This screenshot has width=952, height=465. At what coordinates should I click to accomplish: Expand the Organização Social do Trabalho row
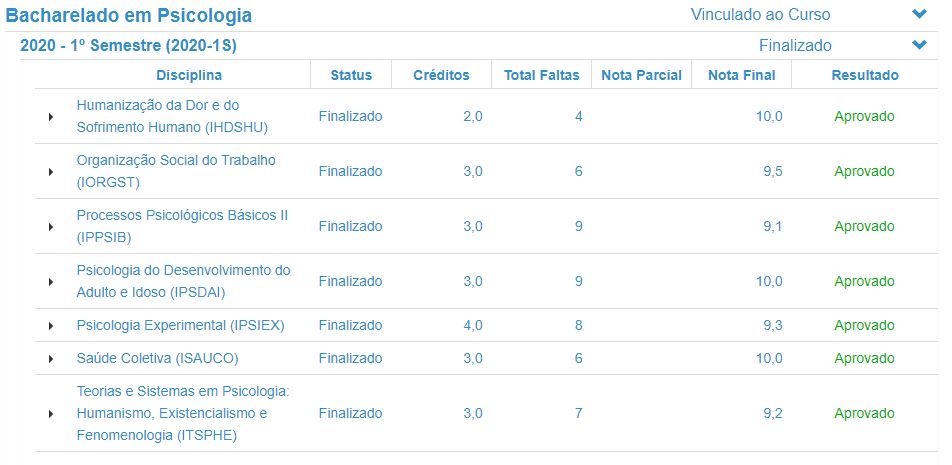[x=51, y=172]
